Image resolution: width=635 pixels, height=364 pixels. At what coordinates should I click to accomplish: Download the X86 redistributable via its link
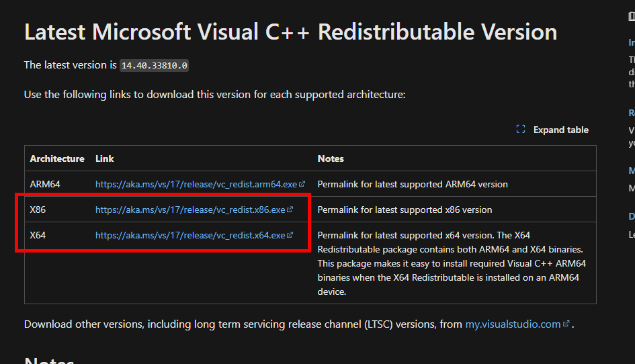[190, 210]
